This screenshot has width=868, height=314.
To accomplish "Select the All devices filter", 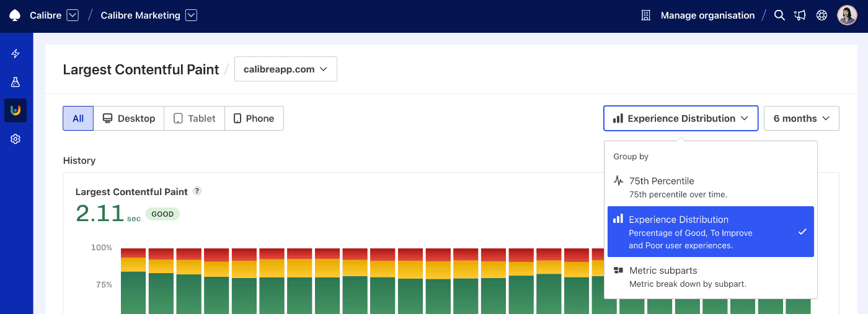I will coord(78,118).
